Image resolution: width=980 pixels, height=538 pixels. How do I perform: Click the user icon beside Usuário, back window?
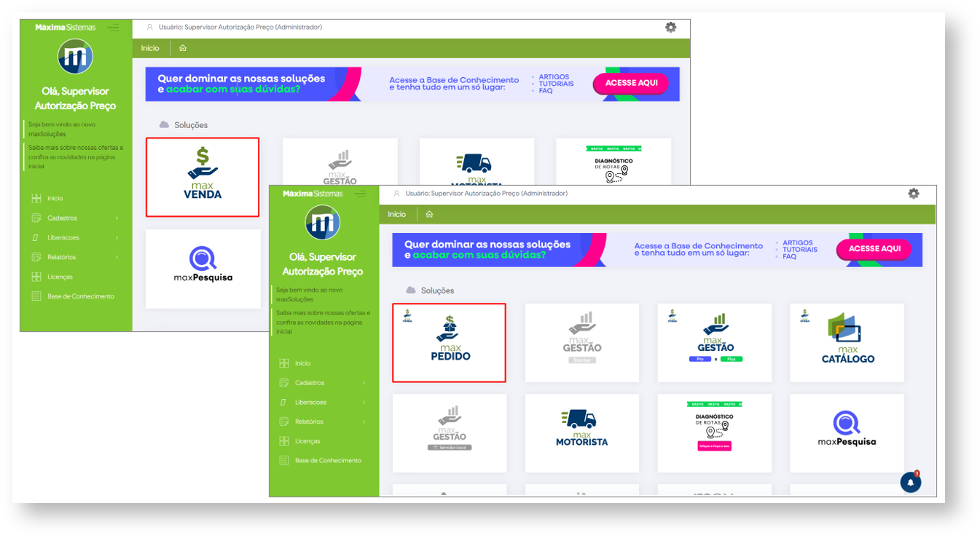(x=150, y=28)
